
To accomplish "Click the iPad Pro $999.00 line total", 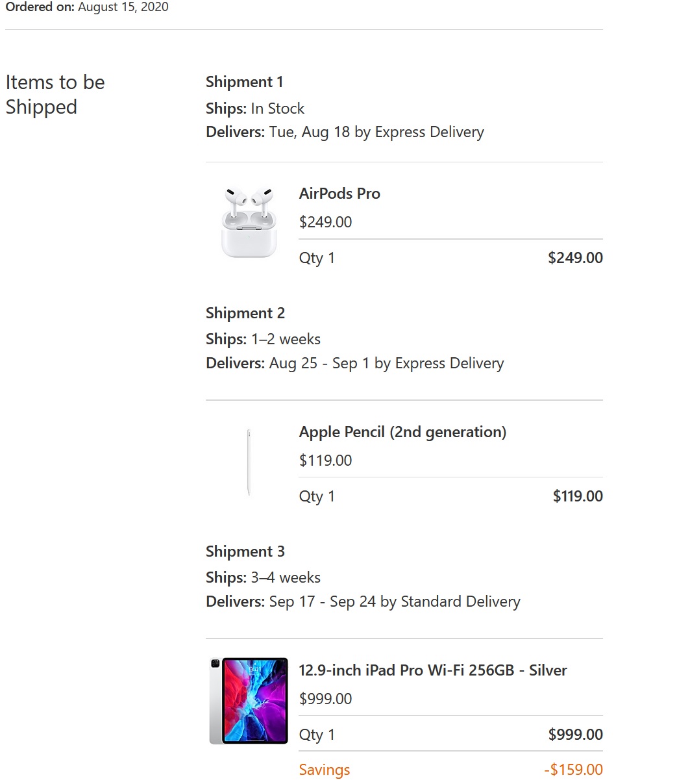I will point(575,735).
